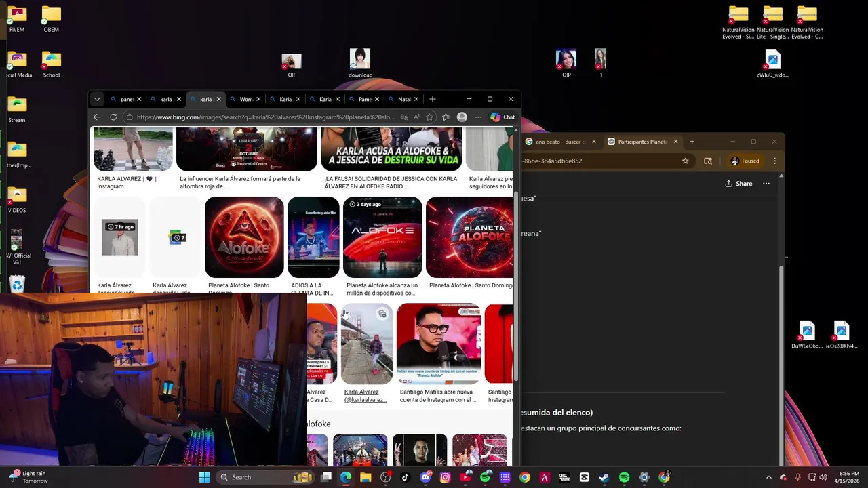
Task: Open the Edge Favorites hub icon
Action: point(446,117)
